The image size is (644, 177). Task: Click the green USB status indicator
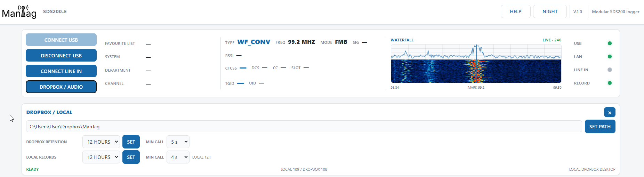pos(610,43)
